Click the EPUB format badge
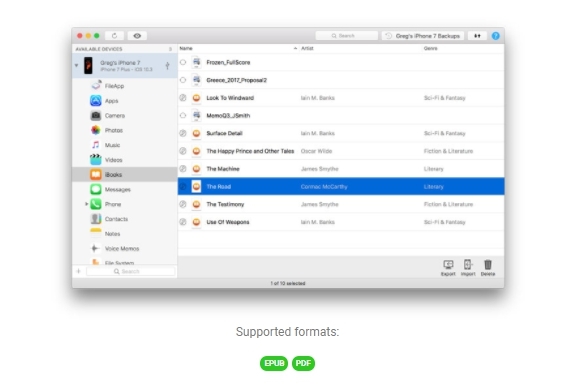Viewport: 582px width, 387px height. pos(274,363)
